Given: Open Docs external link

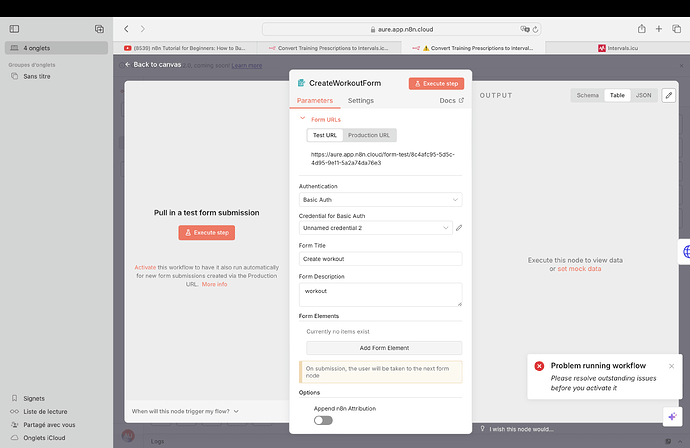Looking at the screenshot, I should pos(451,100).
